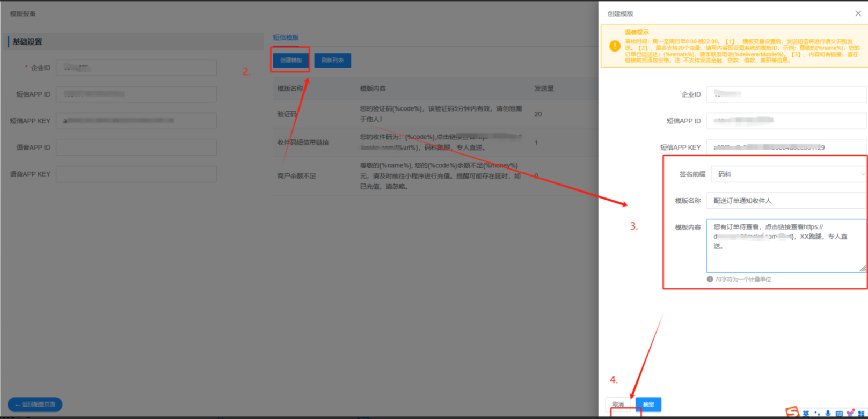This screenshot has width=868, height=419.
Task: Click the 模版内容 column header
Action: pyautogui.click(x=373, y=89)
